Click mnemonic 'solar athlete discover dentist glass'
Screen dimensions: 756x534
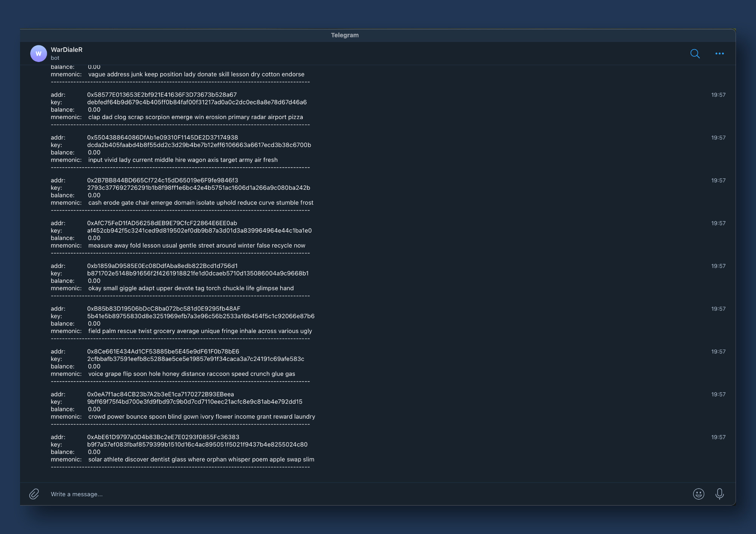201,460
